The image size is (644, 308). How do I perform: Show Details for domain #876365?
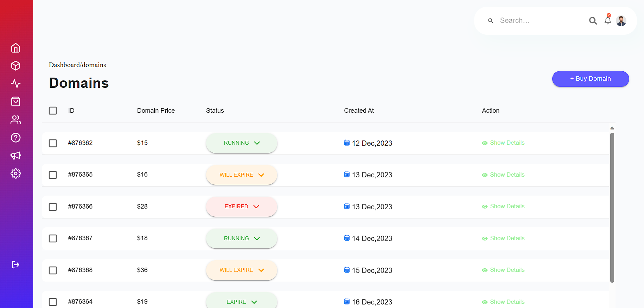[503, 175]
